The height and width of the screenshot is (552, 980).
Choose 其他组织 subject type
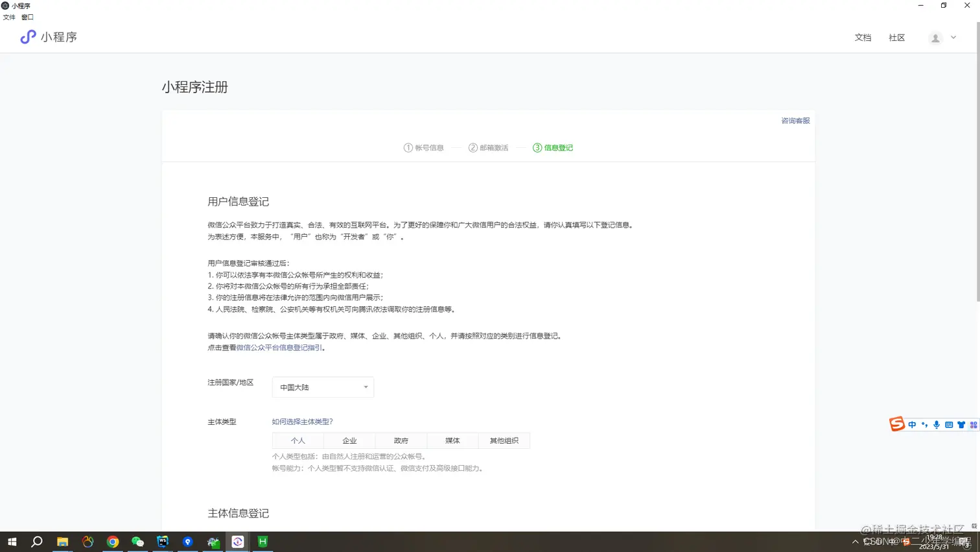pos(504,440)
